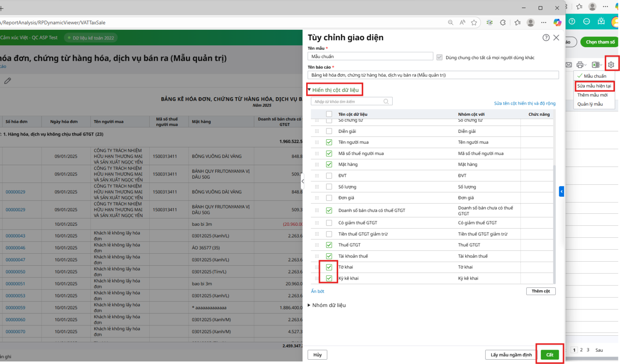Image resolution: width=620 pixels, height=364 pixels.
Task: Choose Quản lý mẫu menu entry
Action: 590,104
